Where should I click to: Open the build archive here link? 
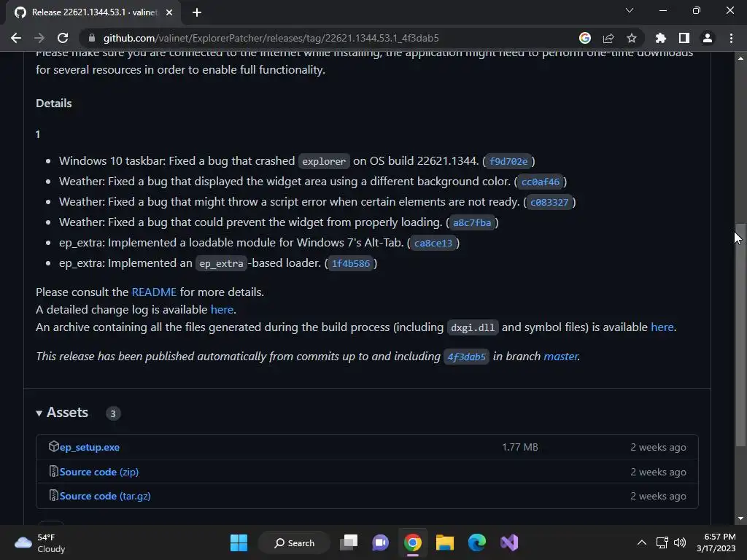tap(662, 327)
